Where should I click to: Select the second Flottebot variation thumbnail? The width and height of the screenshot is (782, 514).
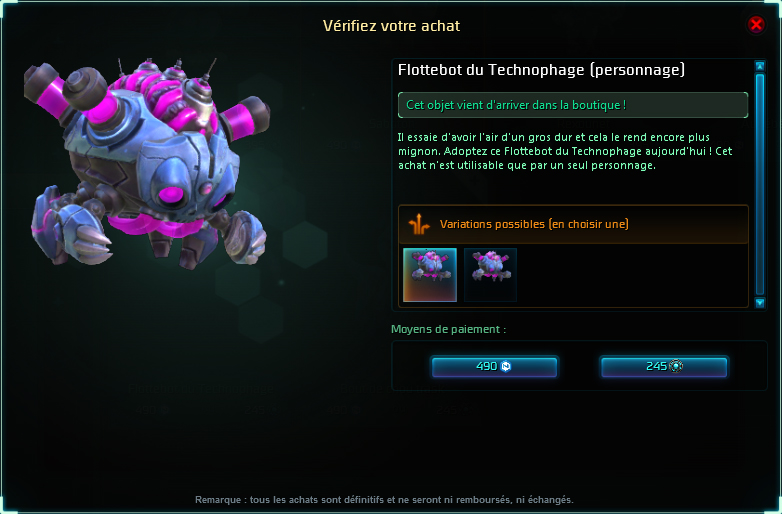[x=490, y=275]
